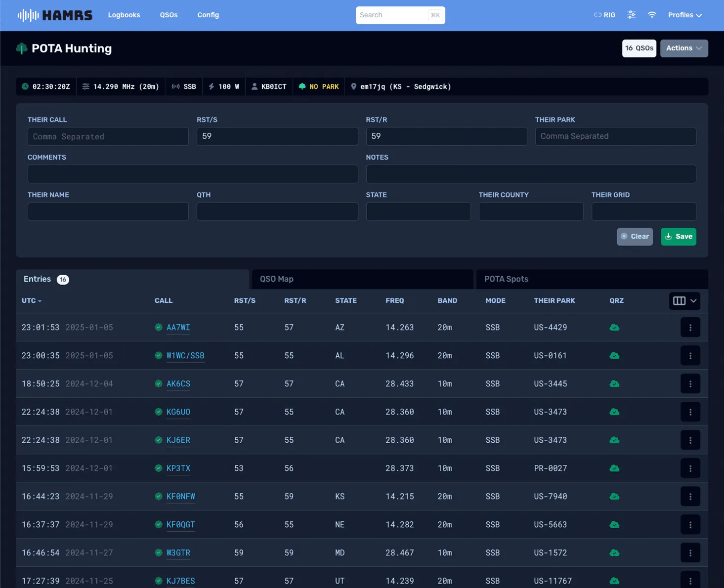Click the verified check icon beside AK6CS
The width and height of the screenshot is (724, 588).
[159, 383]
